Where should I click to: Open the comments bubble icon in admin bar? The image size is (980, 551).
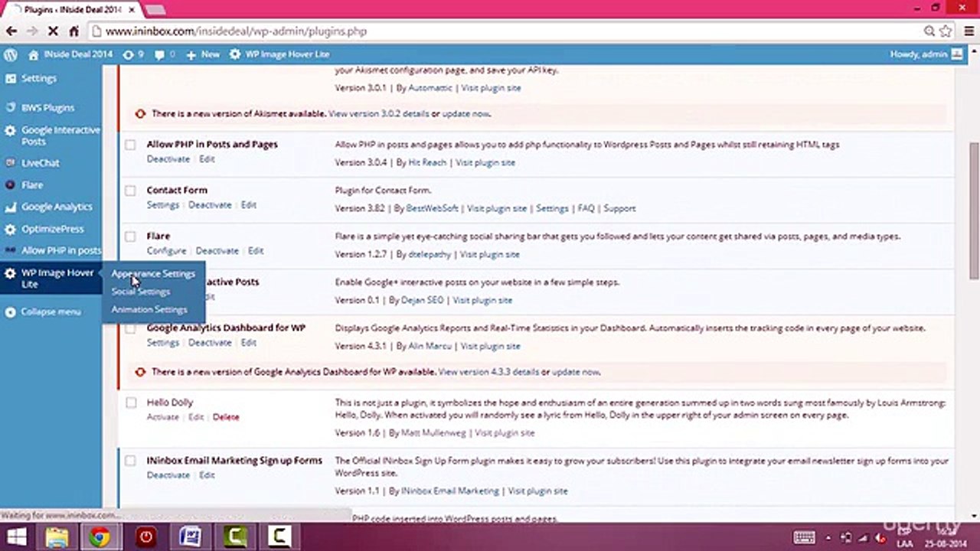click(158, 54)
